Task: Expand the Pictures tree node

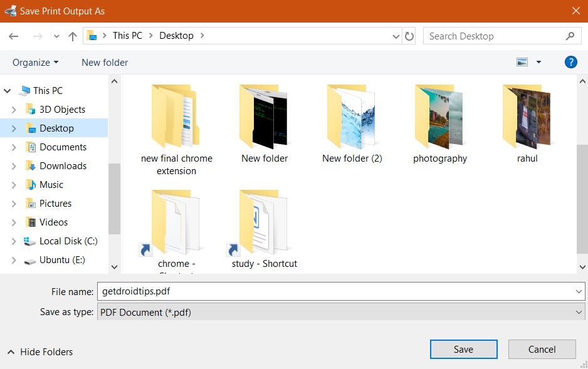Action: click(x=14, y=204)
